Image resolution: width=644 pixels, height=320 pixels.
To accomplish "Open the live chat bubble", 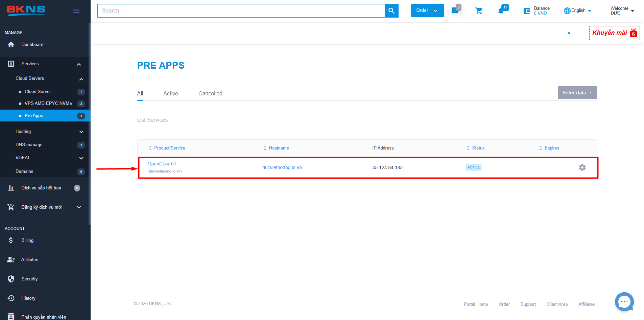I will 624,301.
